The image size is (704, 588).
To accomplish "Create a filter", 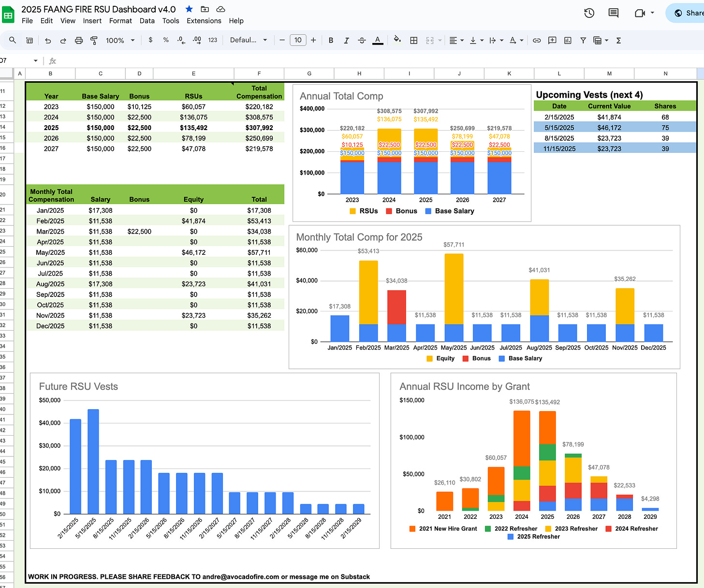I will click(x=583, y=41).
